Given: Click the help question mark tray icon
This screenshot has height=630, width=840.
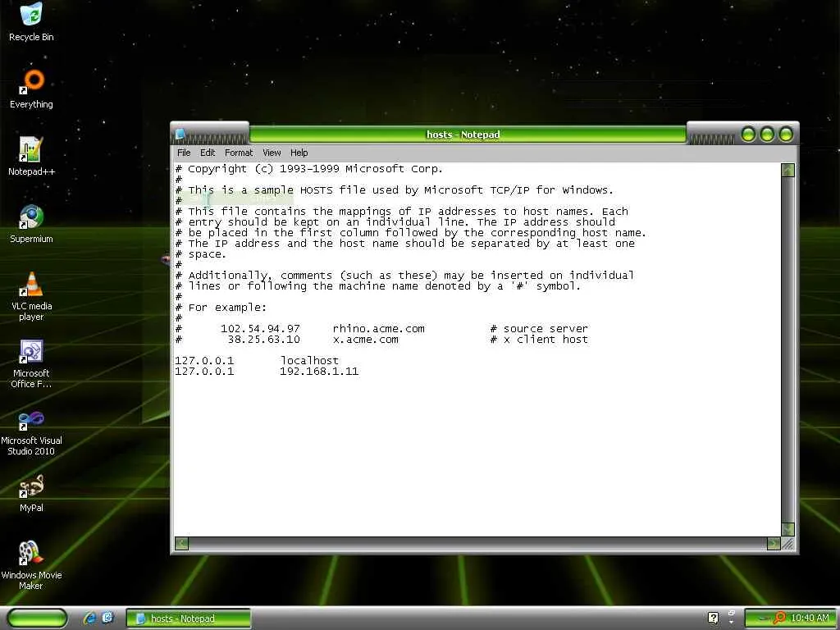Looking at the screenshot, I should tap(713, 618).
